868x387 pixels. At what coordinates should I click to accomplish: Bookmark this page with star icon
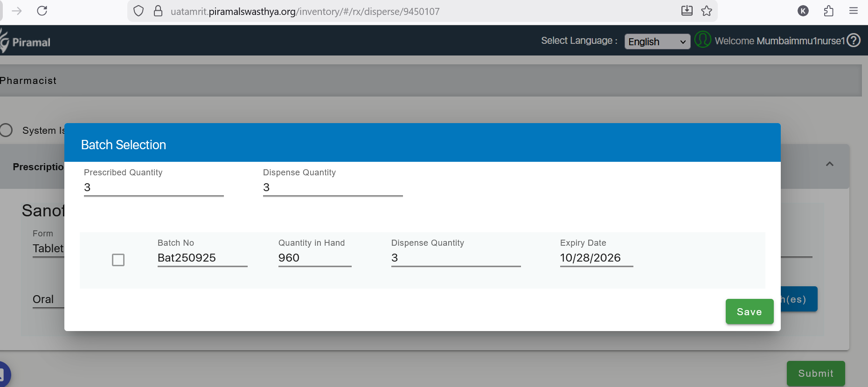pos(707,11)
